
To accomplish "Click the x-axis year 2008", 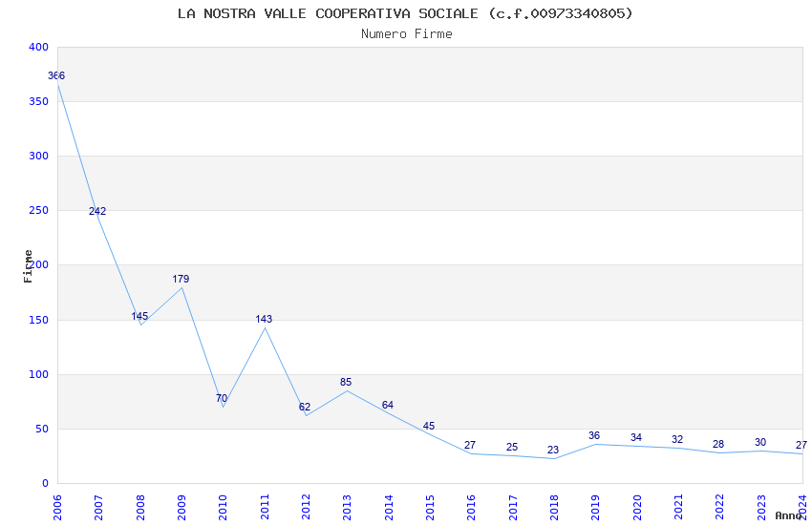I will click(139, 508).
